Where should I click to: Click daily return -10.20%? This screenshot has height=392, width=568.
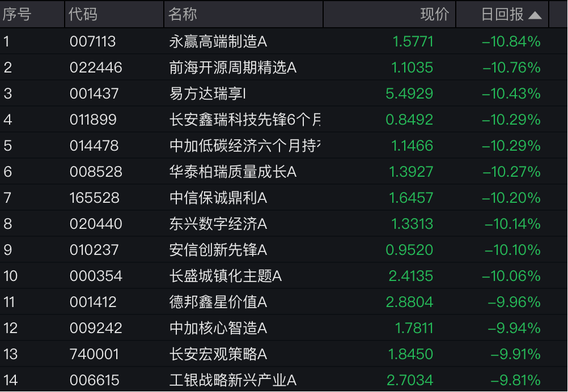[x=511, y=198]
